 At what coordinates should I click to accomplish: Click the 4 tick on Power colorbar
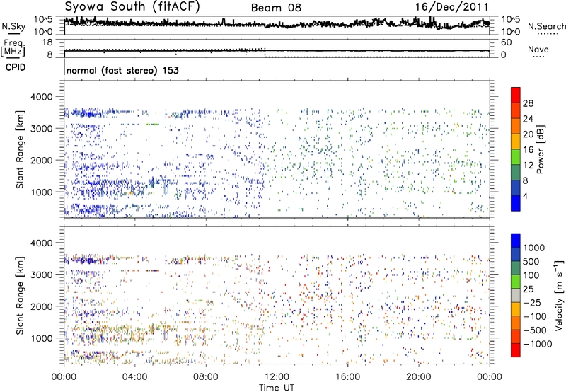[525, 196]
